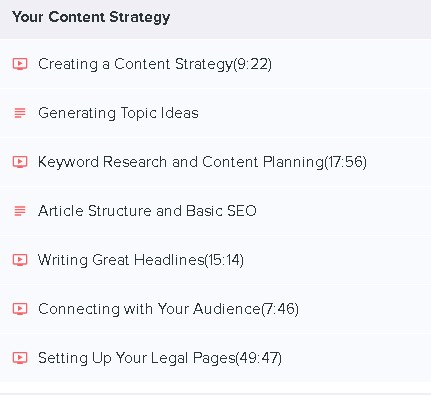Image resolution: width=431 pixels, height=395 pixels.
Task: Click the 17:56 duration label
Action: point(346,162)
